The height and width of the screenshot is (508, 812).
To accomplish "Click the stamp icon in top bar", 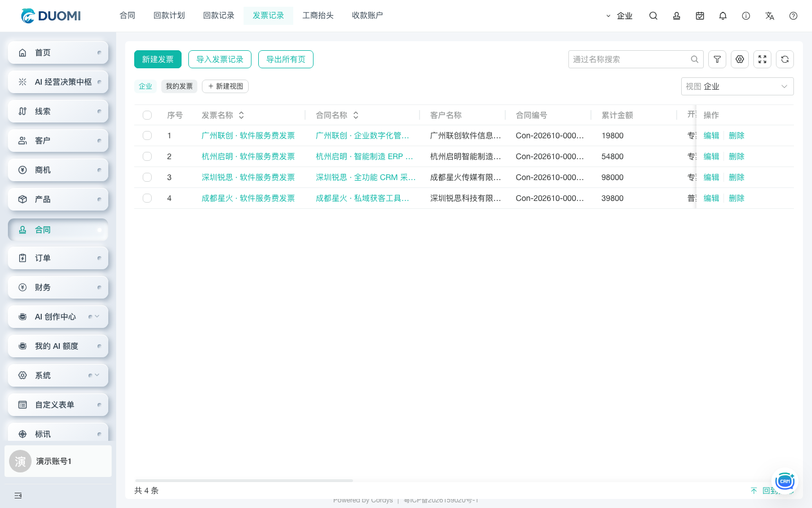I will pyautogui.click(x=677, y=16).
